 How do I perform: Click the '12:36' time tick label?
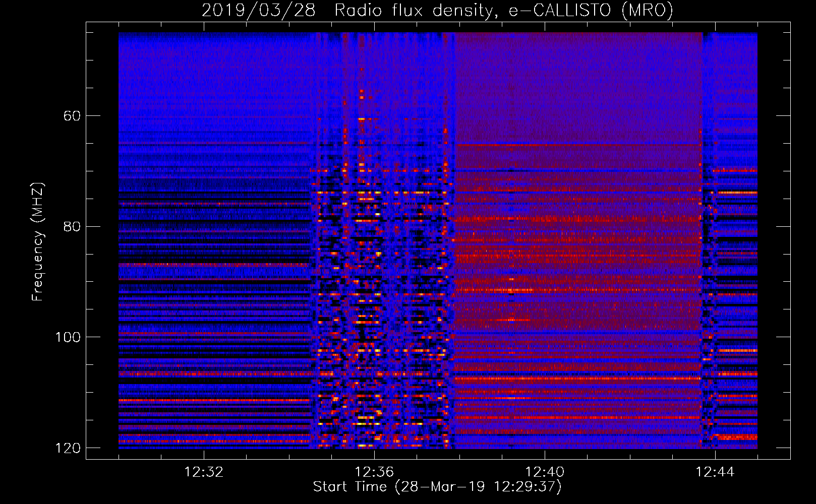374,472
